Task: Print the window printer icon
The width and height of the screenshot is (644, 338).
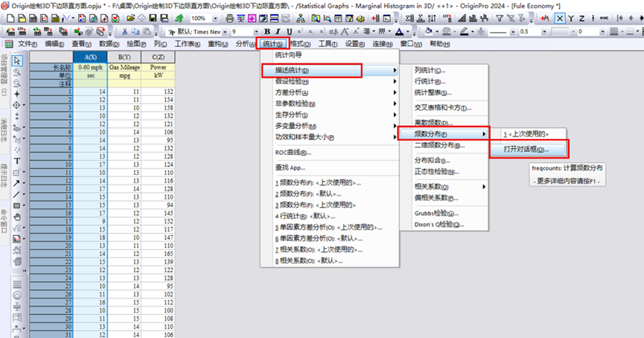Action: (x=229, y=19)
